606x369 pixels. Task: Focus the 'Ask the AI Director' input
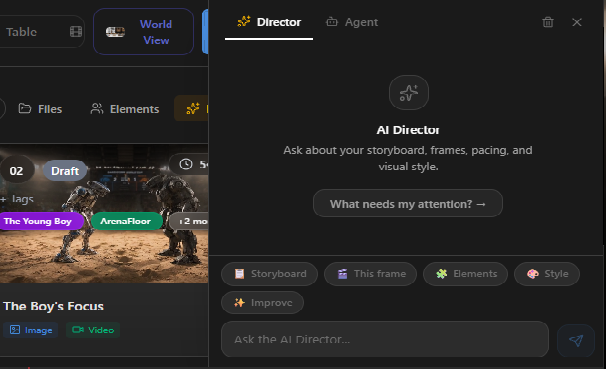(x=385, y=339)
